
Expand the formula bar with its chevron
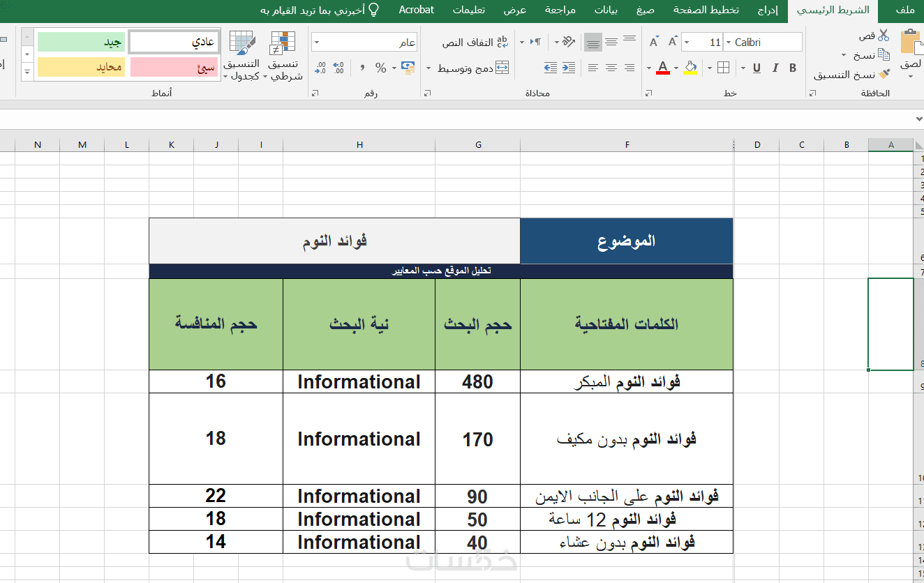(918, 119)
